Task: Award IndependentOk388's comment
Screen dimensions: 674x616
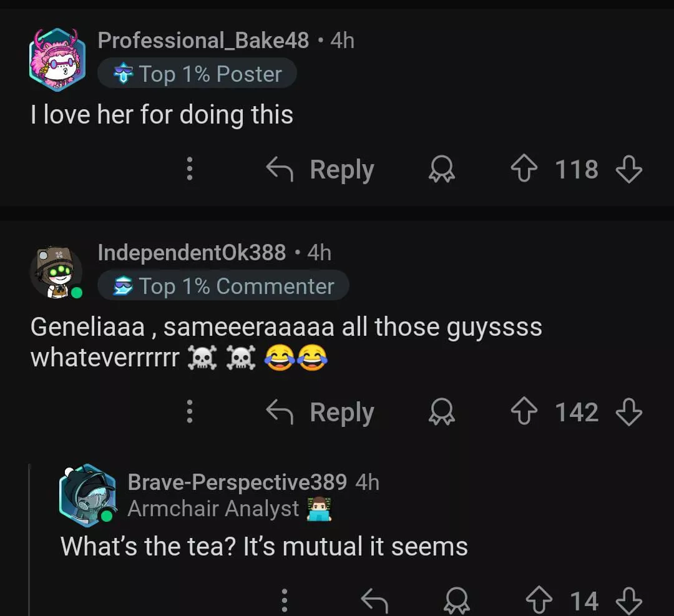Action: [442, 413]
